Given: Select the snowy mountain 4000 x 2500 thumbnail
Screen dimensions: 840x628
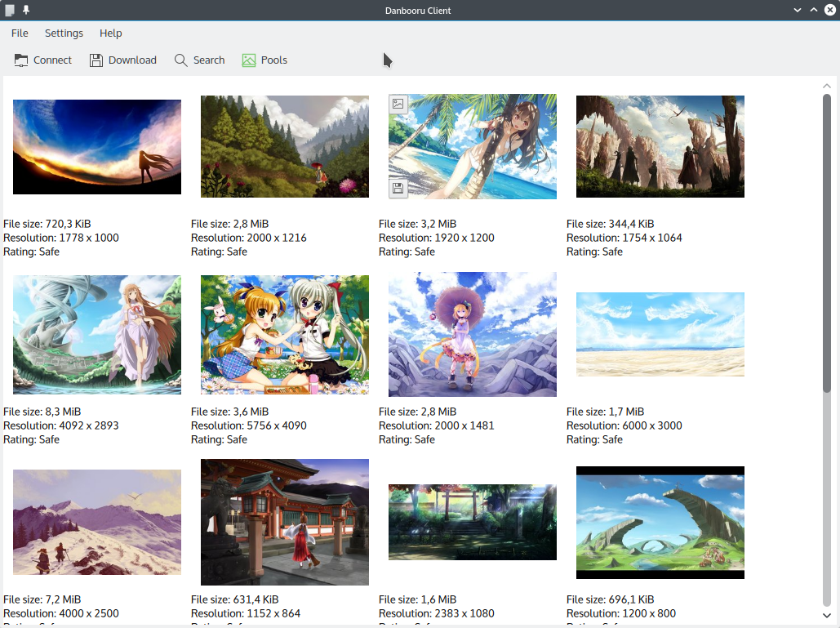Looking at the screenshot, I should tap(97, 522).
